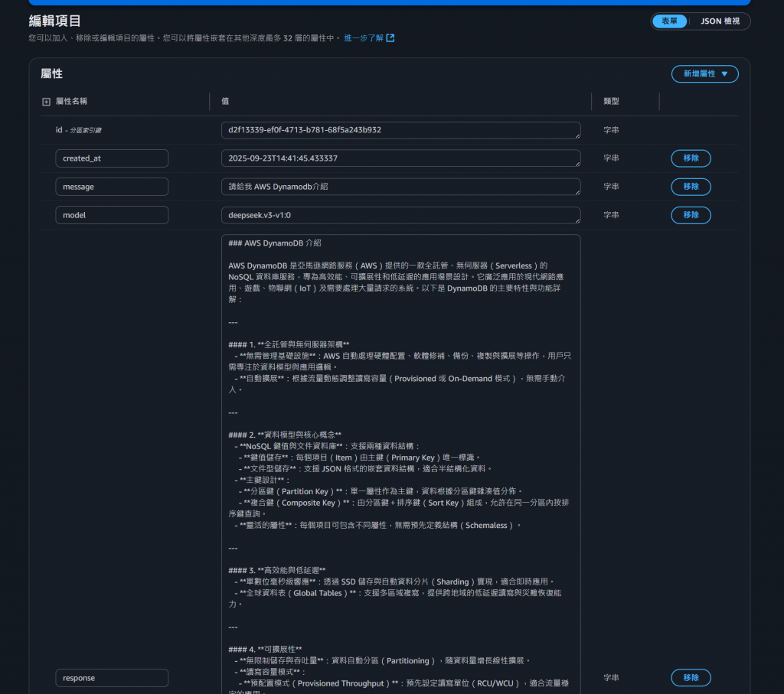Remove the model attribute

[x=691, y=215]
